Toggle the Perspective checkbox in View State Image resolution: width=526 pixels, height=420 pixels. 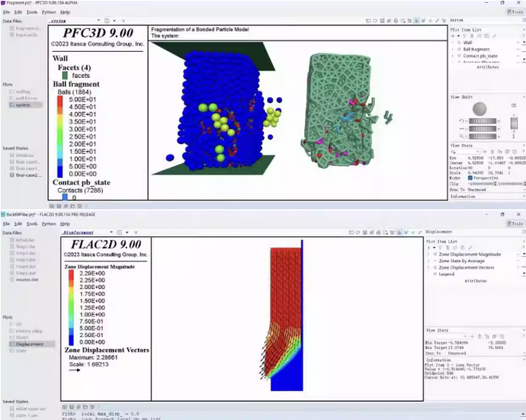pos(470,178)
